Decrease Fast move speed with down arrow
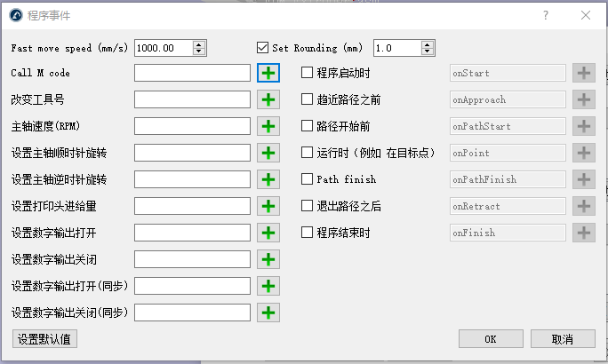This screenshot has height=364, width=608. (199, 51)
